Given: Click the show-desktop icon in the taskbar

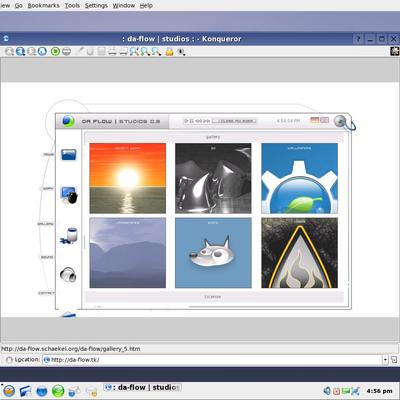Looking at the screenshot, I should (x=26, y=391).
